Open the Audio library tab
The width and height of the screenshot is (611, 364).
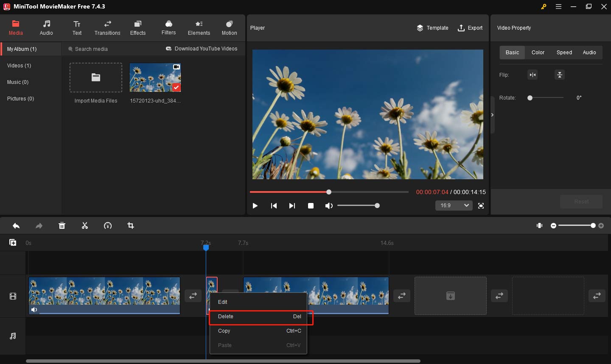click(x=46, y=28)
